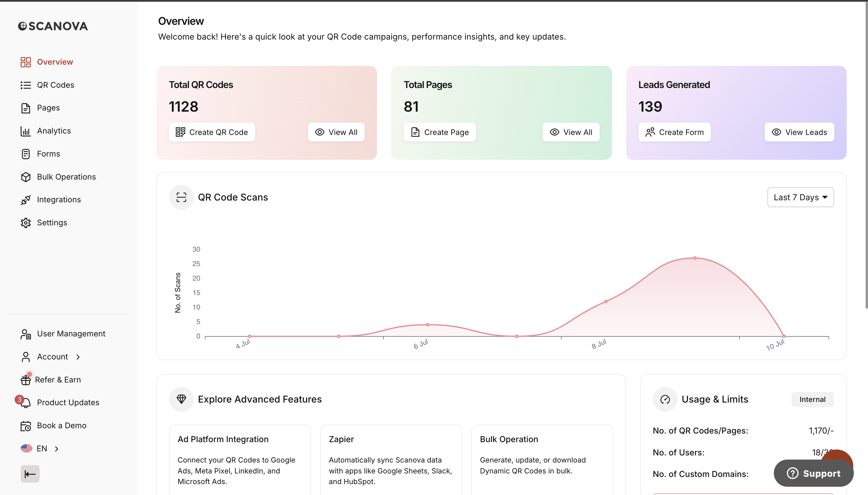868x495 pixels.
Task: Expand the EN language selector
Action: (x=56, y=449)
